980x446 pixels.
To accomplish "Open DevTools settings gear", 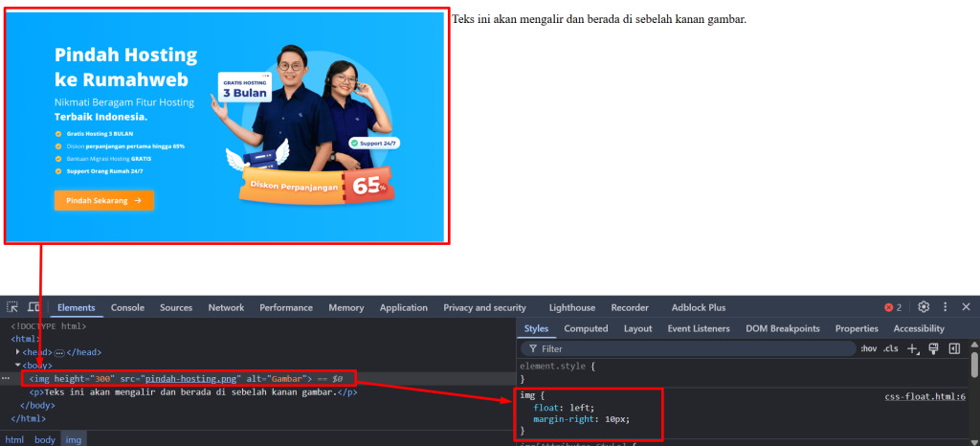I will click(x=924, y=306).
